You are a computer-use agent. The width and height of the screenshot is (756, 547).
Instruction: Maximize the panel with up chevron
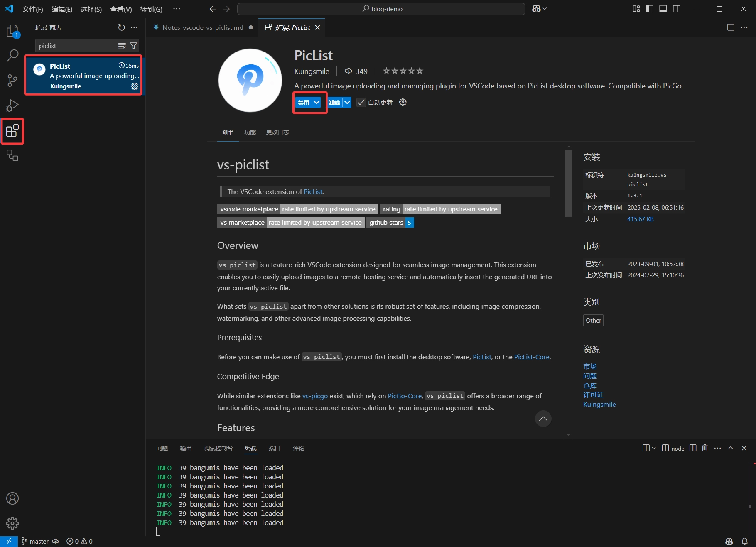[x=731, y=448]
